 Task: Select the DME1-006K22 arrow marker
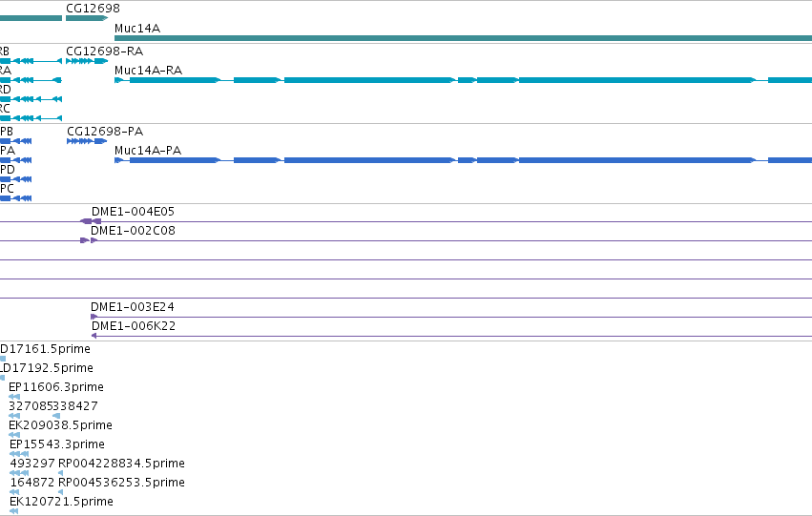pos(94,336)
